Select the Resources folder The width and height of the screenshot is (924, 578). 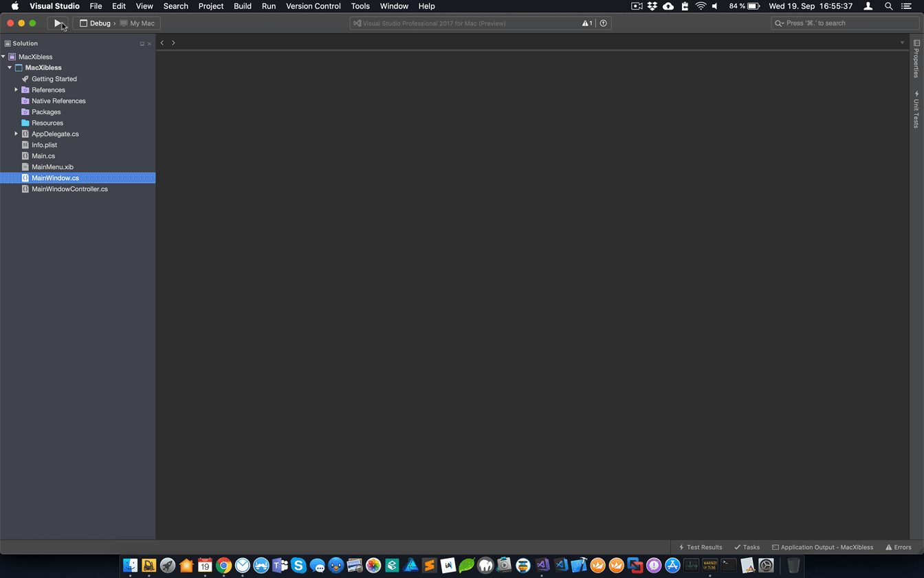tap(47, 123)
